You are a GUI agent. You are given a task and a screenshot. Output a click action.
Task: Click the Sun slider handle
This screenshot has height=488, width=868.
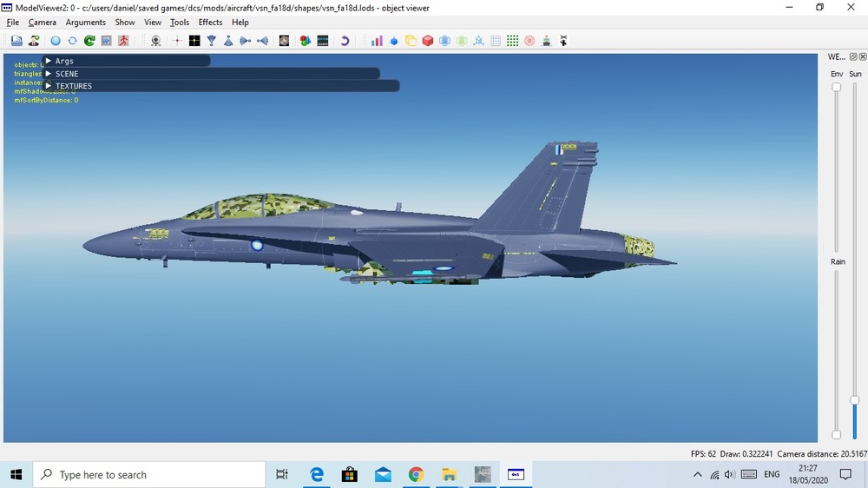pos(855,400)
